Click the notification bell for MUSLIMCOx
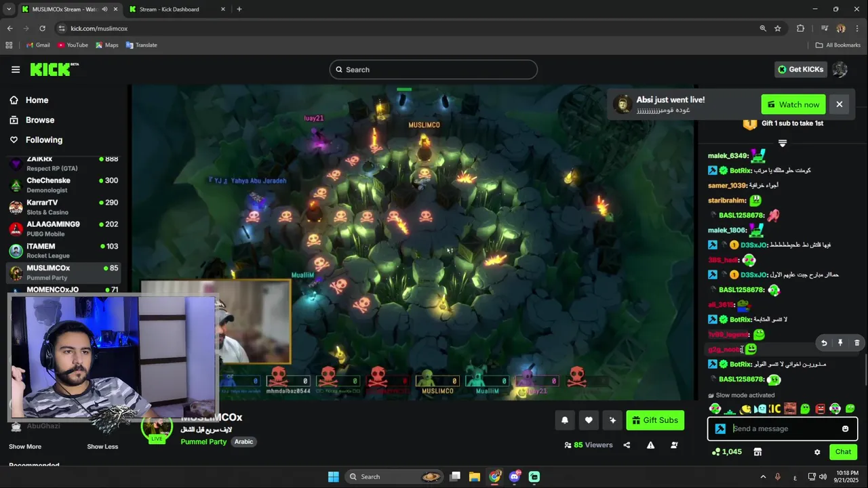The image size is (868, 488). [564, 420]
